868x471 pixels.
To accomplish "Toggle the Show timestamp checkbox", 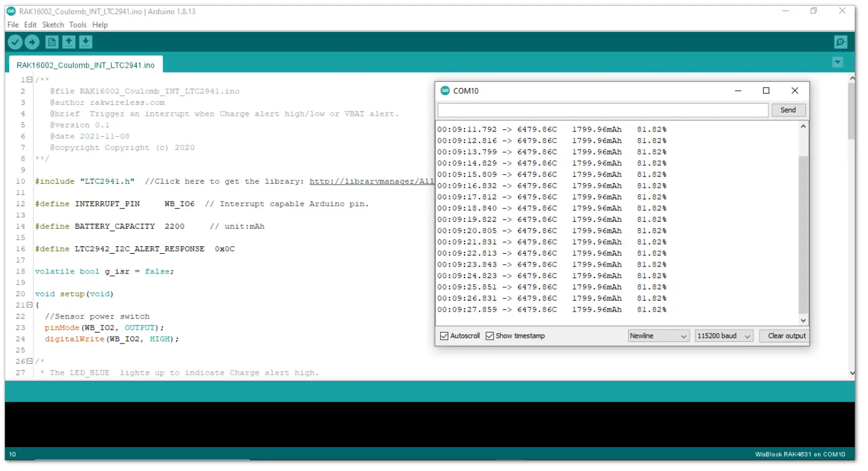I will pos(489,336).
